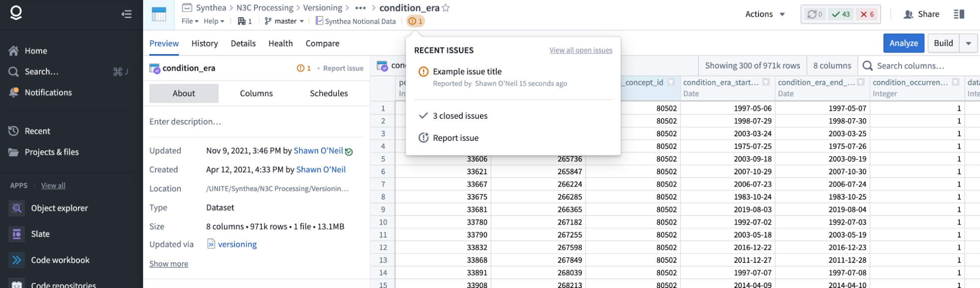Open the Example issue title entry
This screenshot has height=288, width=980.
tap(467, 72)
